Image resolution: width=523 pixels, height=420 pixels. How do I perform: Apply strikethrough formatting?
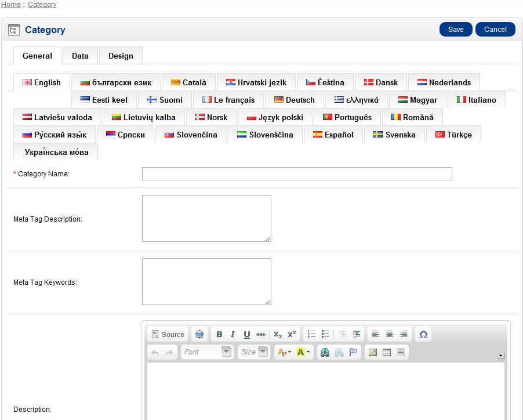coord(261,334)
